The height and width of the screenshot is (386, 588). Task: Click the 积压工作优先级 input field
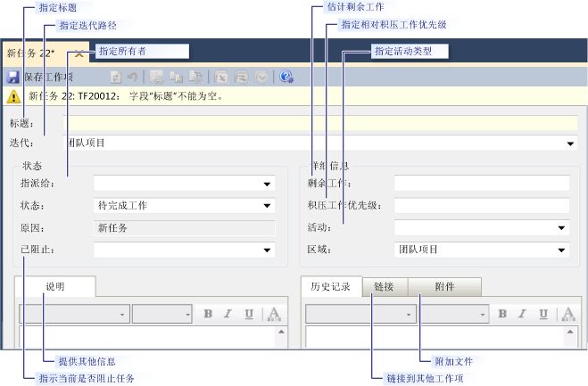coord(482,206)
